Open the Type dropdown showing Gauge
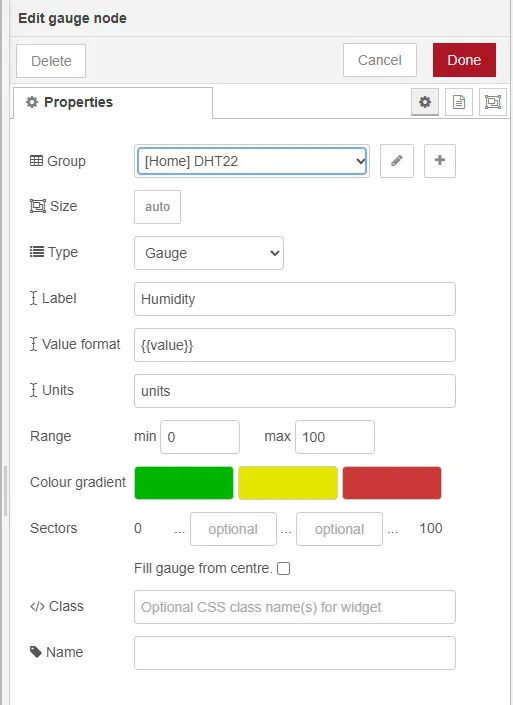Viewport: 513px width, 705px height. point(209,253)
